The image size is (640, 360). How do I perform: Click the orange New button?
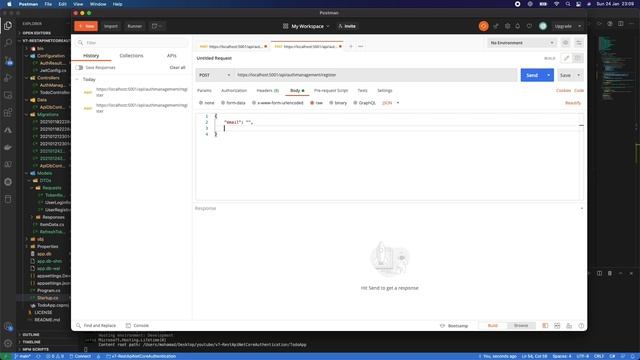click(86, 26)
